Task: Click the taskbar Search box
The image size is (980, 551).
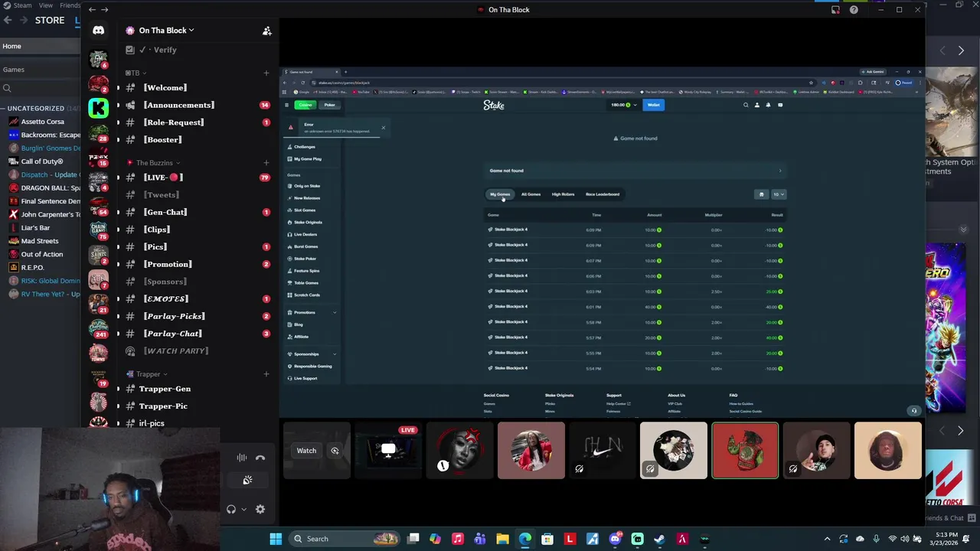Action: coord(345,539)
